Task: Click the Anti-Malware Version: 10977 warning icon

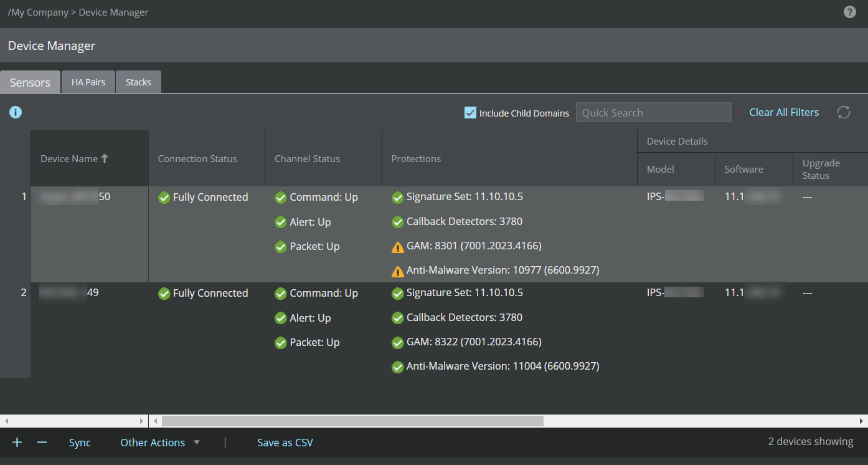Action: (x=398, y=271)
